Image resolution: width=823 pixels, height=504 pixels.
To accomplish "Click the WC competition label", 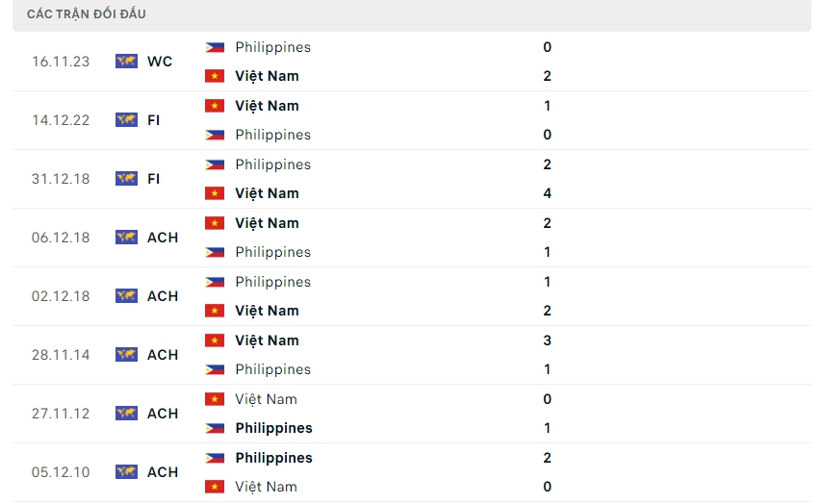I will pyautogui.click(x=160, y=62).
